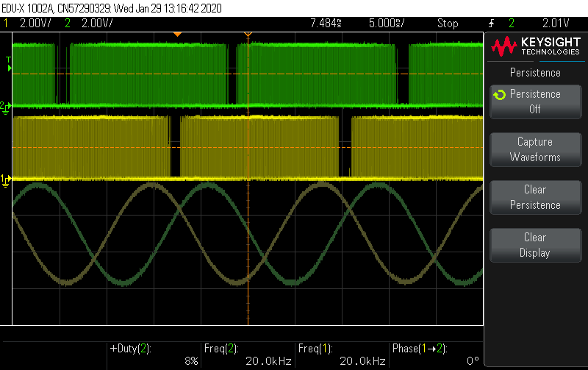
Task: Click the Clear Display button
Action: click(536, 245)
